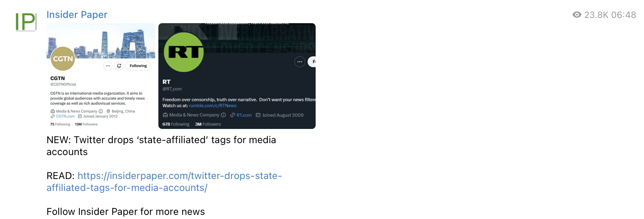Click the Media & News Company info icon on RT

click(224, 115)
